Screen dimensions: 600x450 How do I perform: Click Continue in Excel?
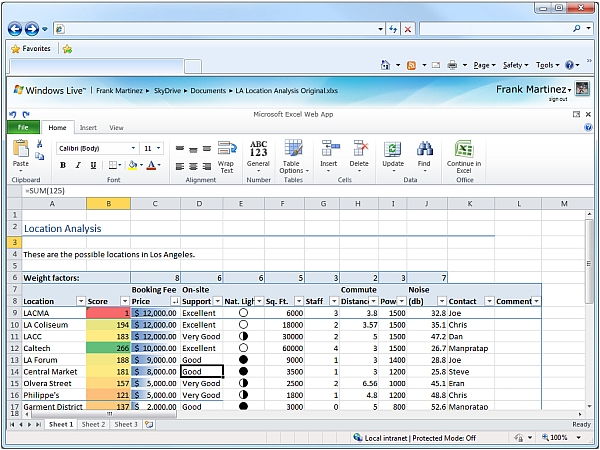coord(464,156)
